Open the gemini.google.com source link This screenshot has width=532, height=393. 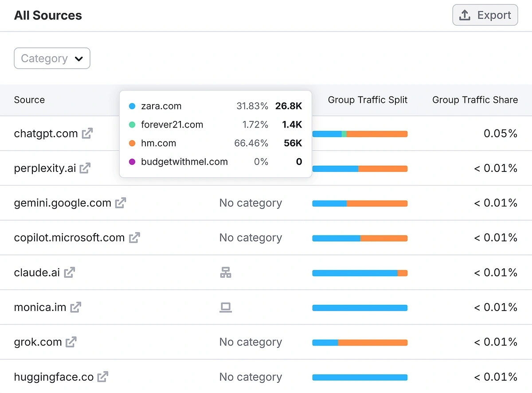tap(63, 203)
